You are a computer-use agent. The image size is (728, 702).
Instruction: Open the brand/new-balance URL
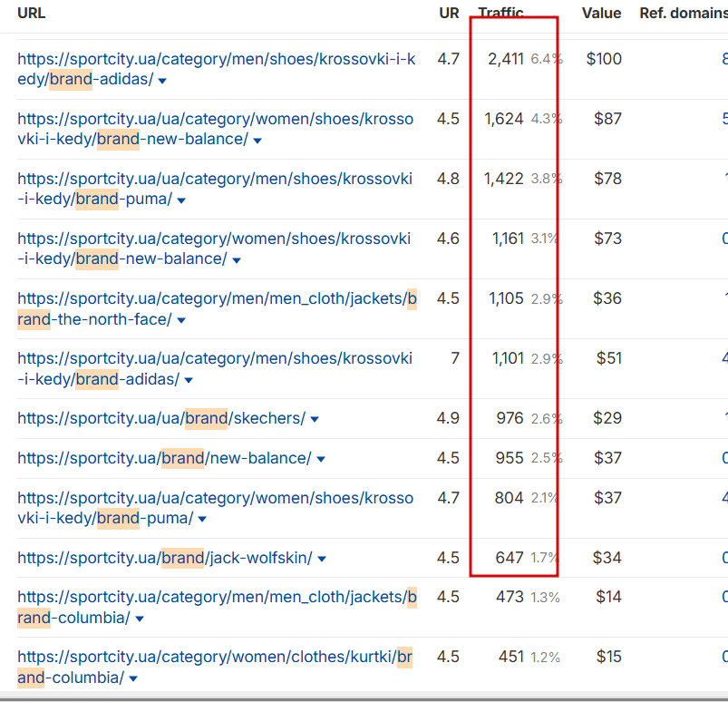pos(164,458)
